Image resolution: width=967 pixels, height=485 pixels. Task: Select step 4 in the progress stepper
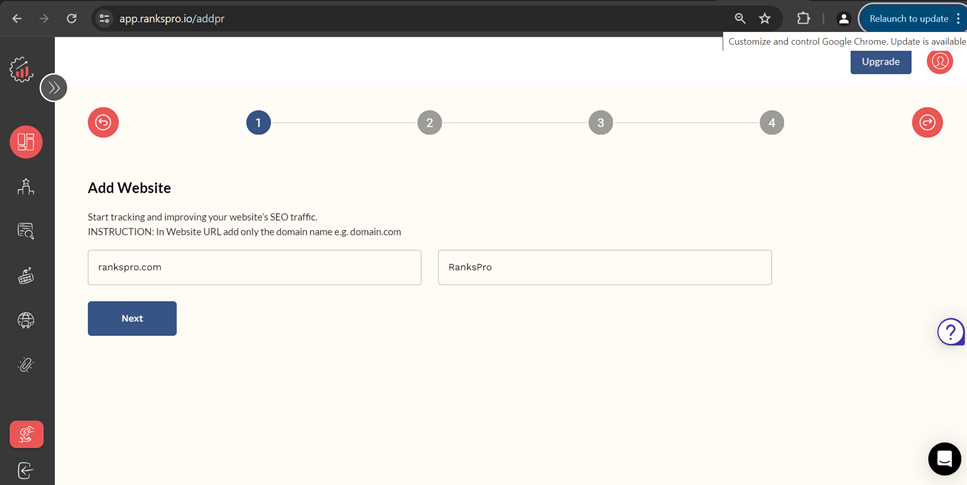tap(772, 123)
